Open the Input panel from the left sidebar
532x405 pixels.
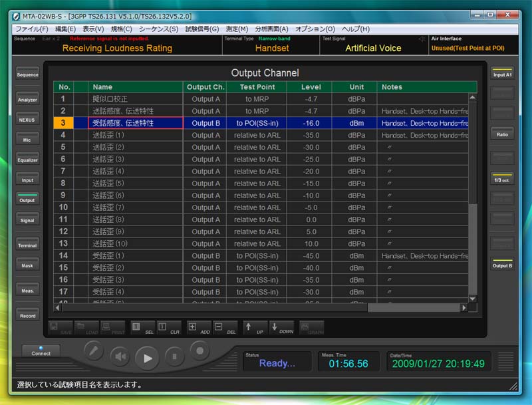(x=27, y=179)
